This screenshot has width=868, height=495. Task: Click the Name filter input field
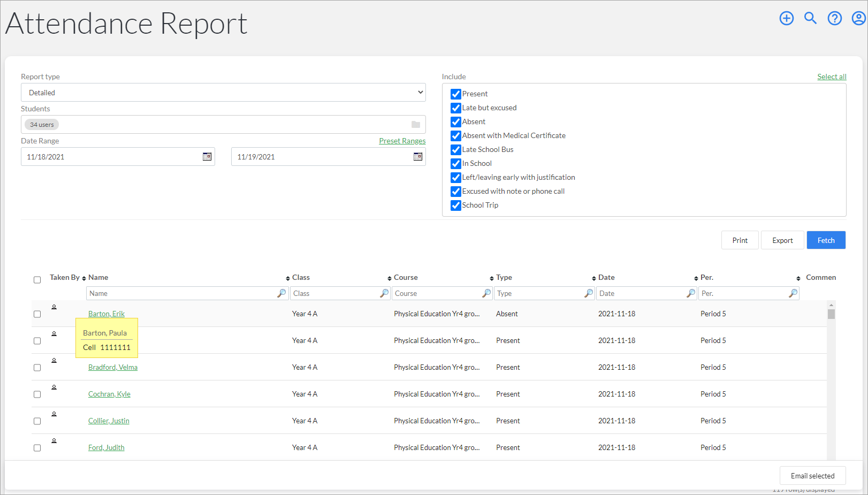click(x=187, y=293)
